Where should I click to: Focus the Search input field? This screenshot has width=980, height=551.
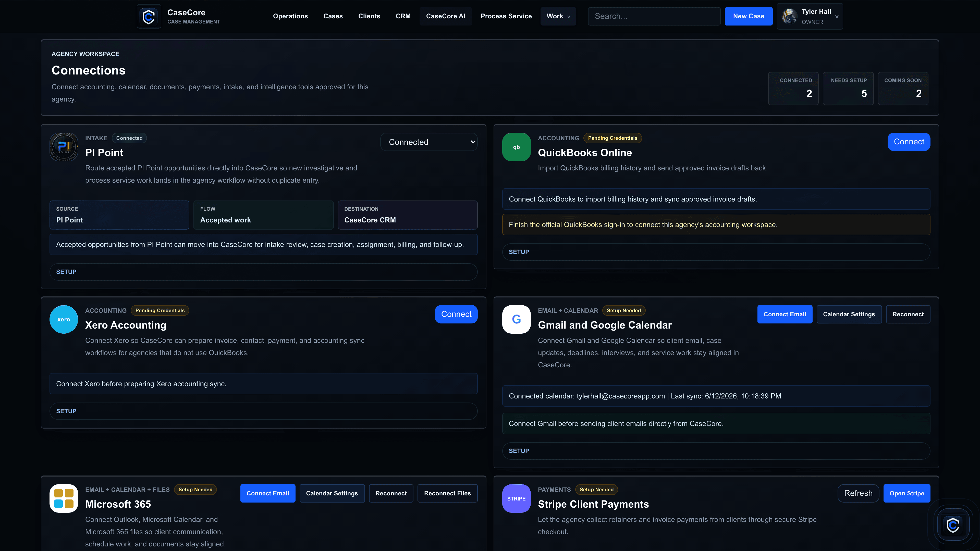click(x=654, y=16)
